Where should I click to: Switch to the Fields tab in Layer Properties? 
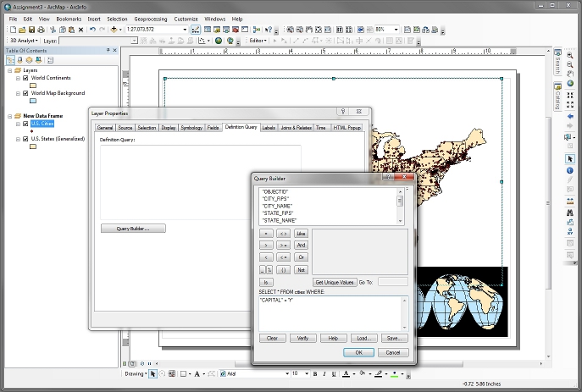click(213, 128)
